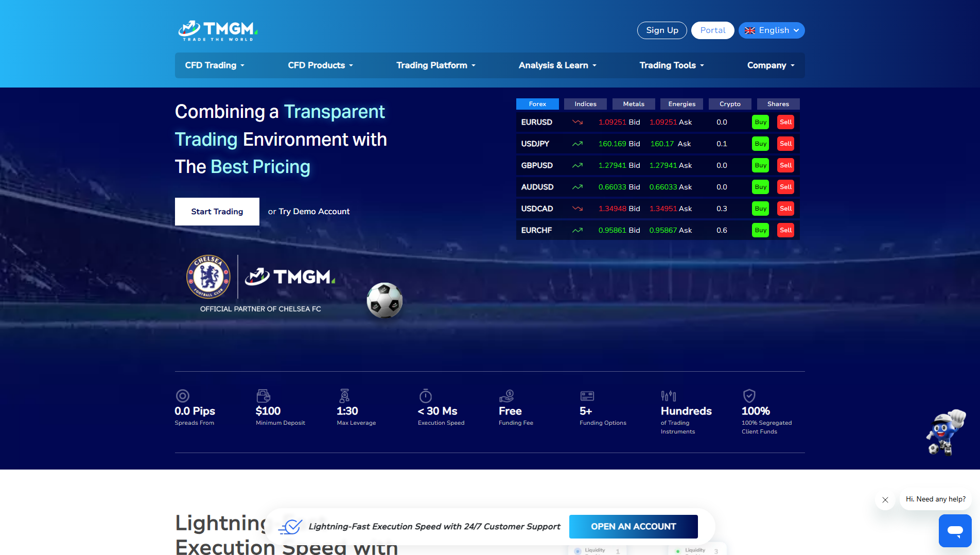Expand the Analysis & Learn menu

(557, 65)
